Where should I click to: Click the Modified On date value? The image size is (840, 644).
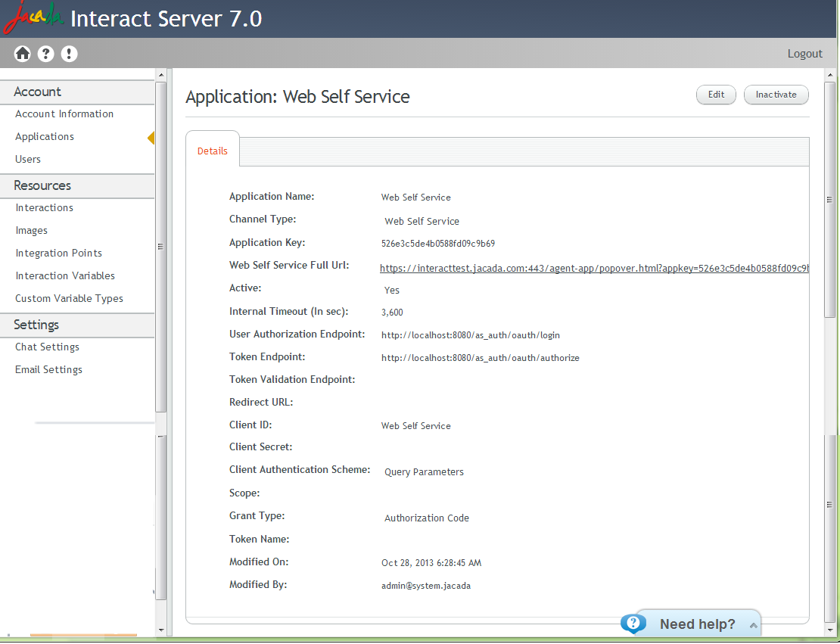click(431, 563)
